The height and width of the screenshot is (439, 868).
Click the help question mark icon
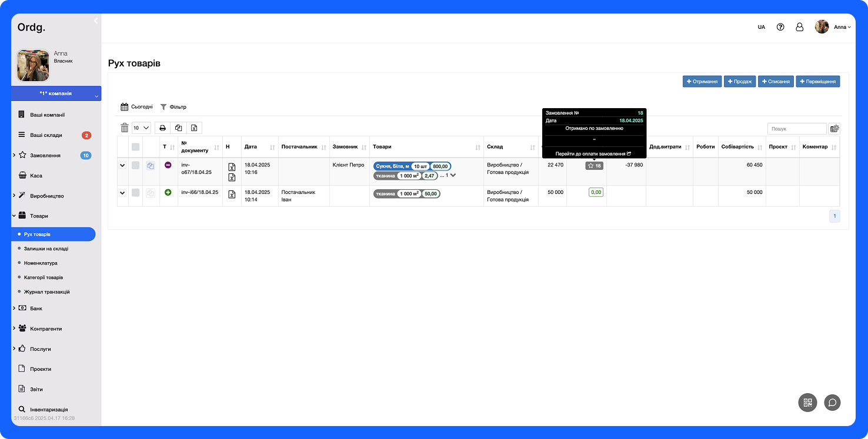(x=780, y=27)
